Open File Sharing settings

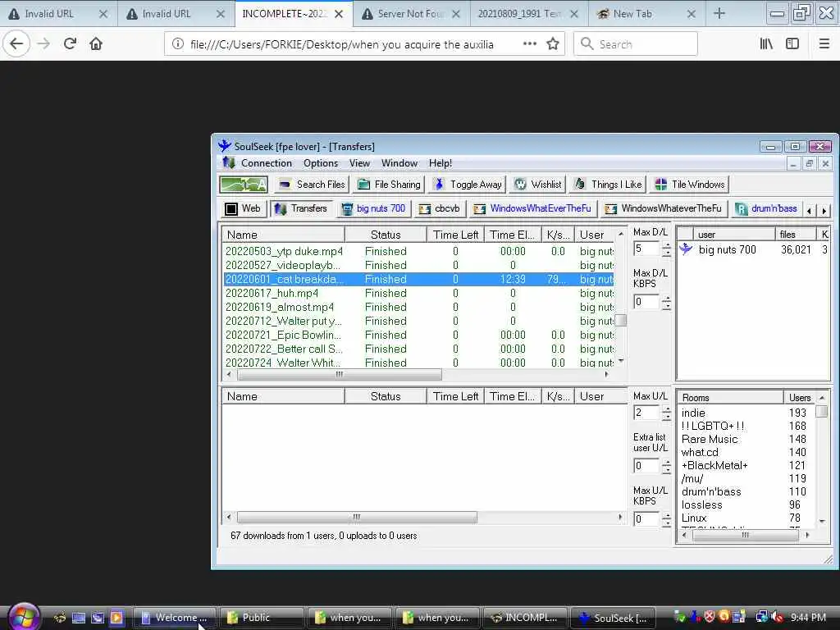point(389,185)
